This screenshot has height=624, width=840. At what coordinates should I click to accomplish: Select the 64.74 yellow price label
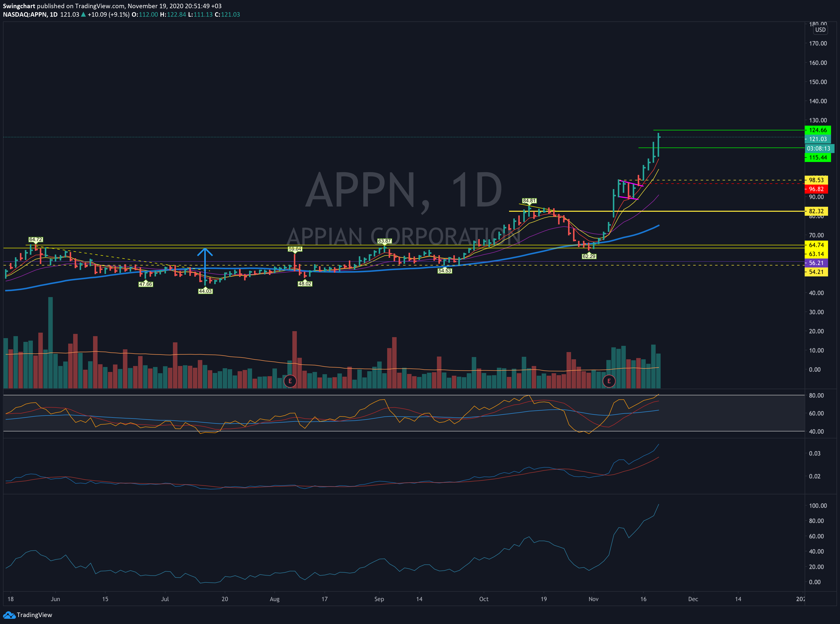pos(816,245)
